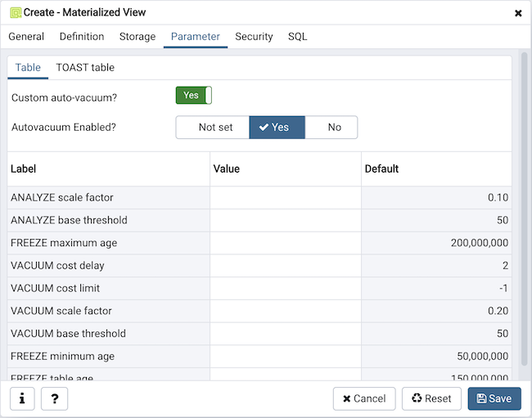Click the info (i) icon button

[x=22, y=398]
